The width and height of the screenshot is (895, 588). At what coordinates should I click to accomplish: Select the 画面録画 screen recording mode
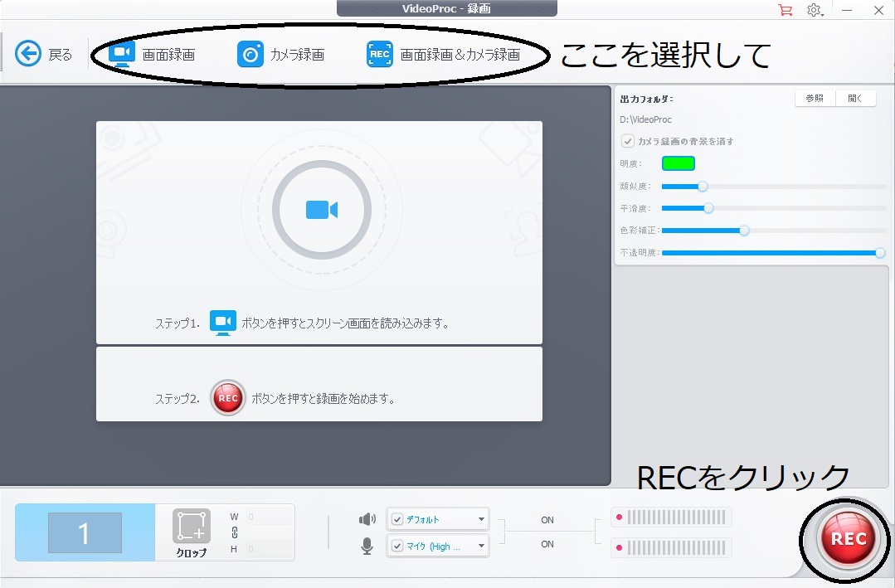152,54
